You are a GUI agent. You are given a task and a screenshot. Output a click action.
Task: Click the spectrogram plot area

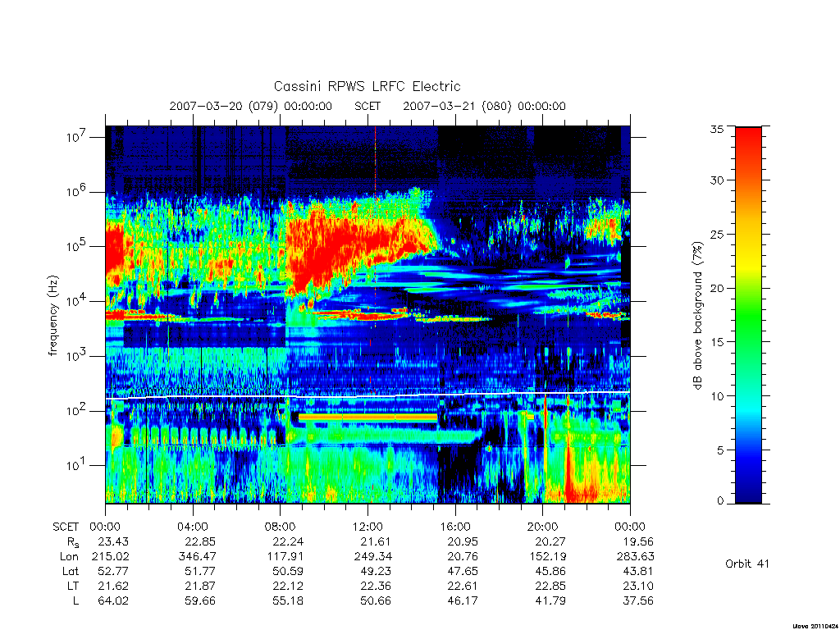pyautogui.click(x=367, y=314)
